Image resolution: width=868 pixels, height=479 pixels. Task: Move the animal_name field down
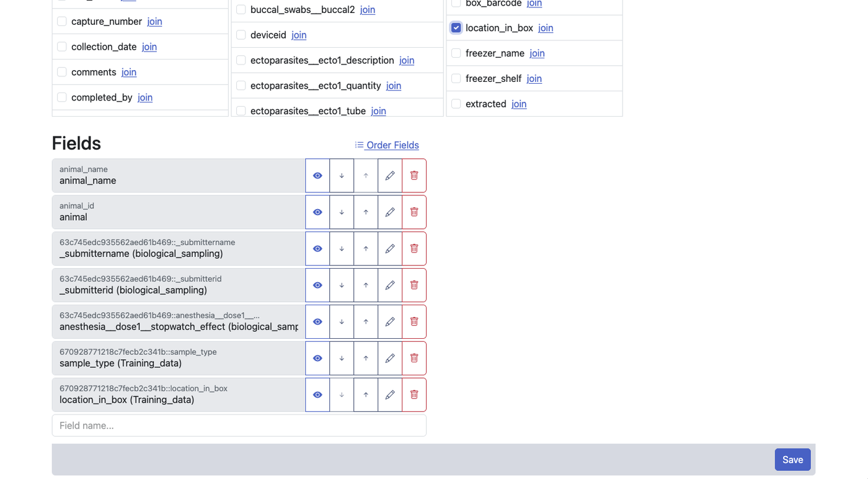341,175
